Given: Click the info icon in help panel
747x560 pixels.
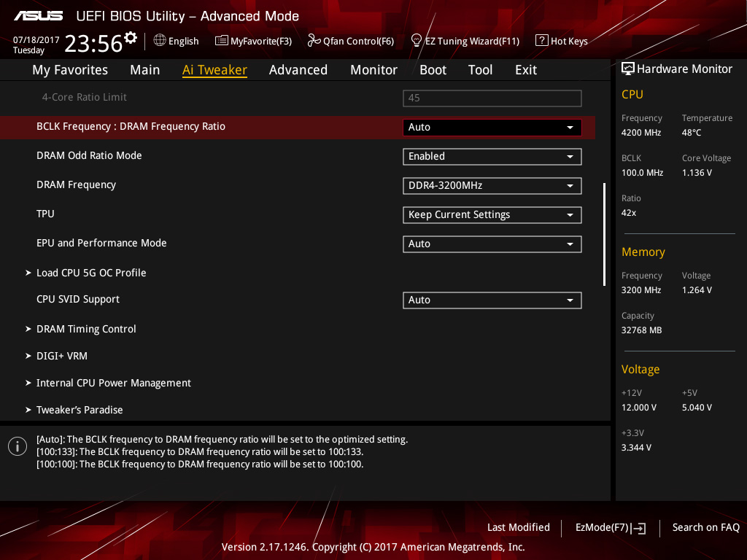Looking at the screenshot, I should 18,446.
